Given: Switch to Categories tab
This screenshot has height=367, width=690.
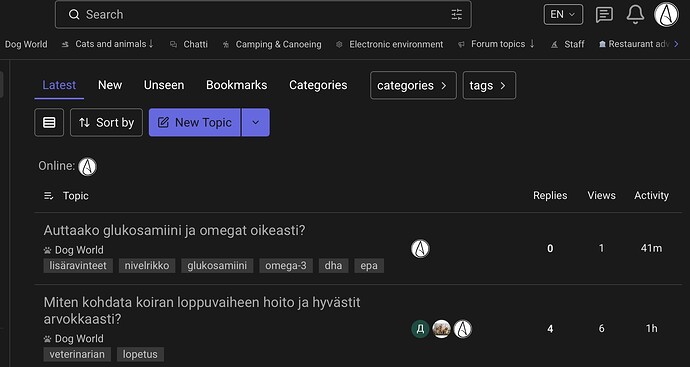Looking at the screenshot, I should (318, 85).
